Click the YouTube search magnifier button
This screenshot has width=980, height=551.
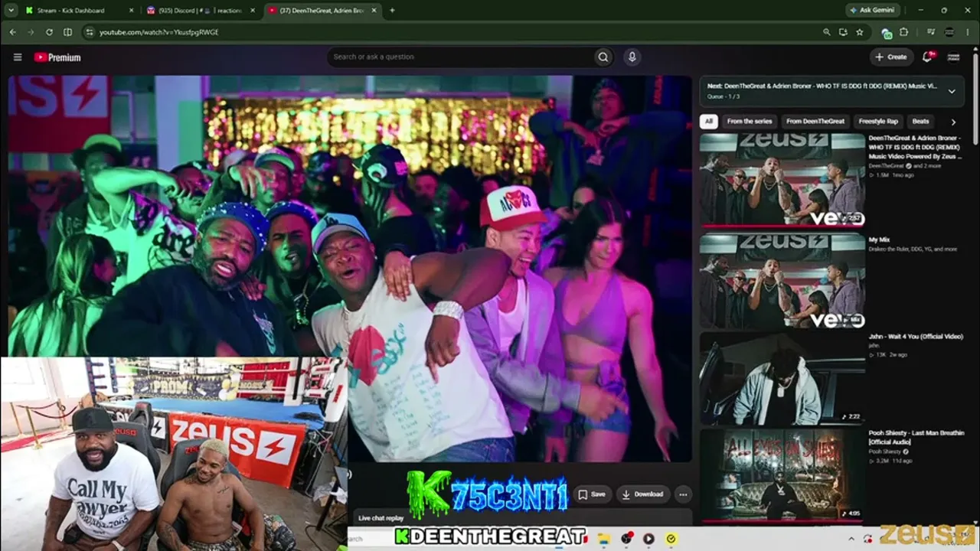[x=603, y=57]
